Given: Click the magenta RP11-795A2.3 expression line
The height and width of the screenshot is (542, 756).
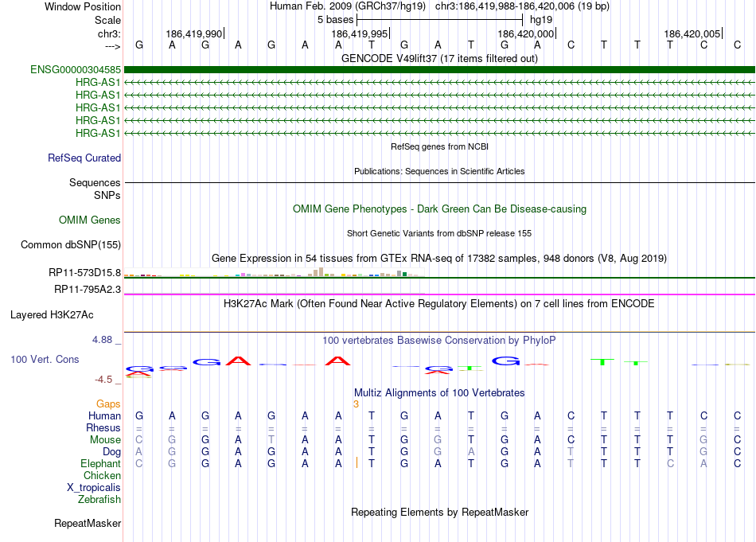Looking at the screenshot, I should click(x=439, y=294).
